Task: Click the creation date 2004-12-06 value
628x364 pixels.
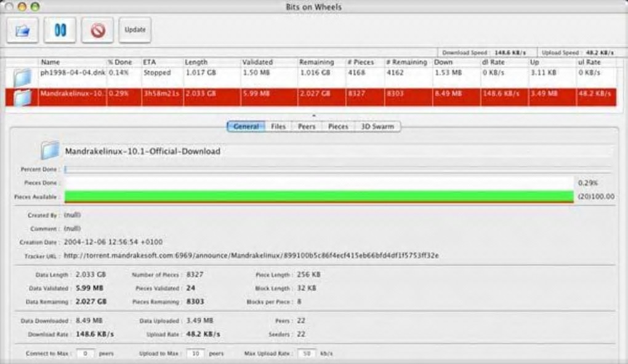Action: coord(113,242)
